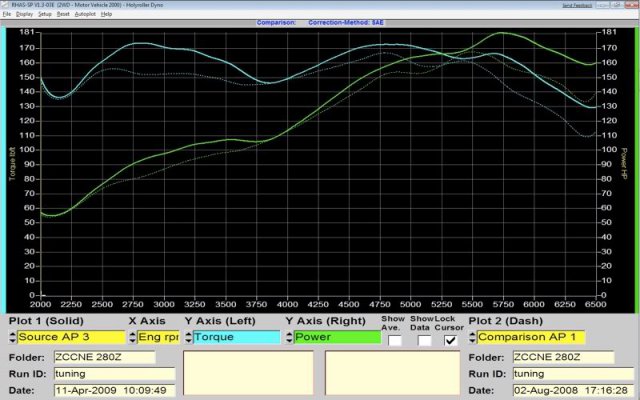Image resolution: width=640 pixels, height=400 pixels.
Task: Click the Reset menu item
Action: (x=63, y=14)
